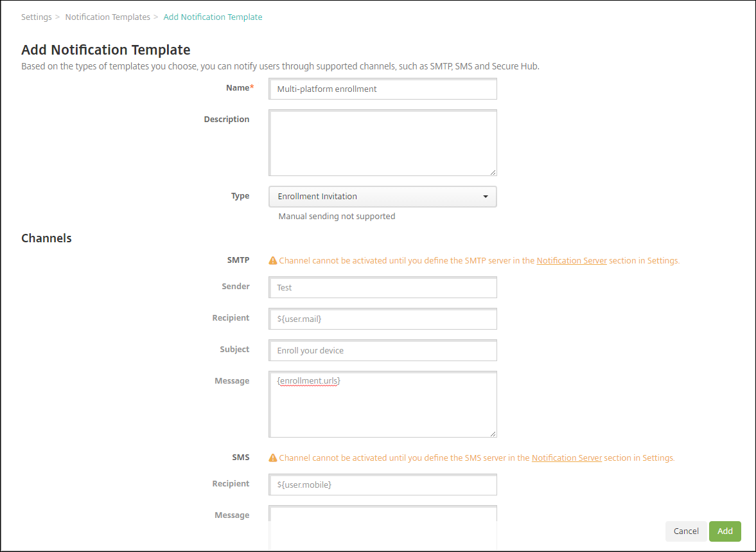Open Notification Server link in SMS warning
The image size is (756, 552).
567,458
